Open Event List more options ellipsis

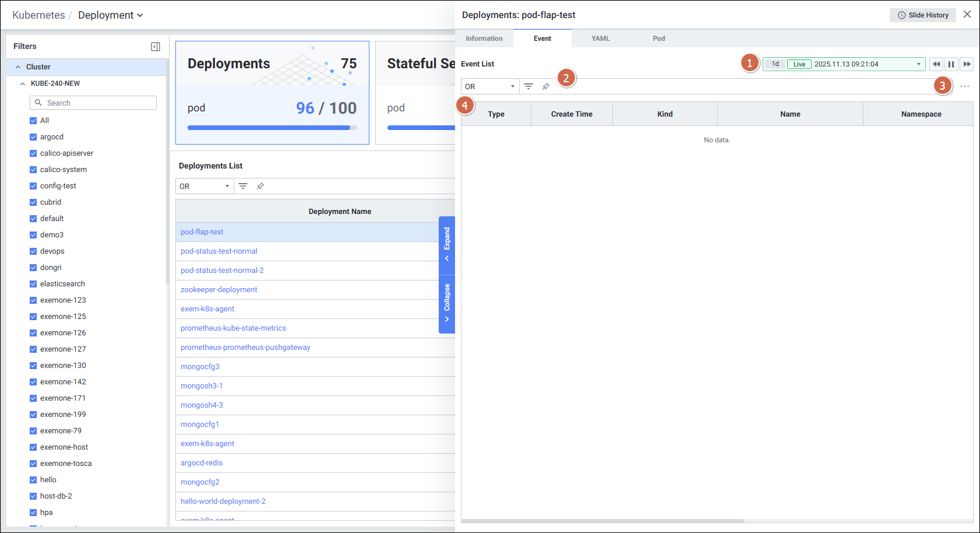pos(965,86)
